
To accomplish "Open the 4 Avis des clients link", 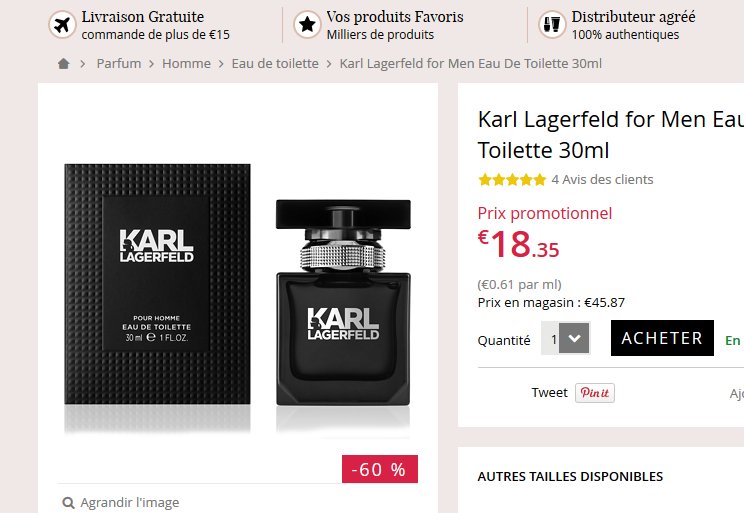I will (603, 180).
